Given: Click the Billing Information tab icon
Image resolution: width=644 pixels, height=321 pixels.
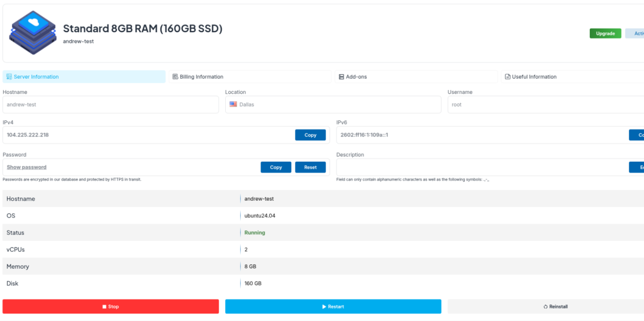Looking at the screenshot, I should 175,77.
